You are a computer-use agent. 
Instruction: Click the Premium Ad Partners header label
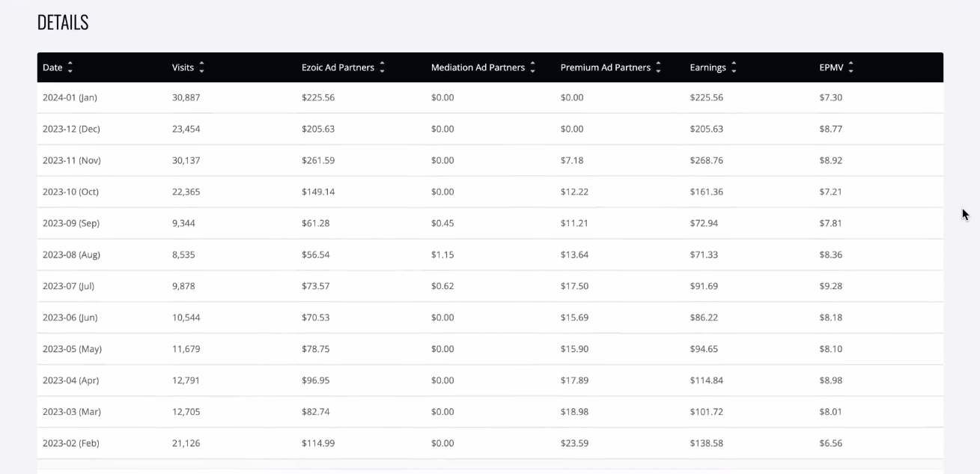606,67
